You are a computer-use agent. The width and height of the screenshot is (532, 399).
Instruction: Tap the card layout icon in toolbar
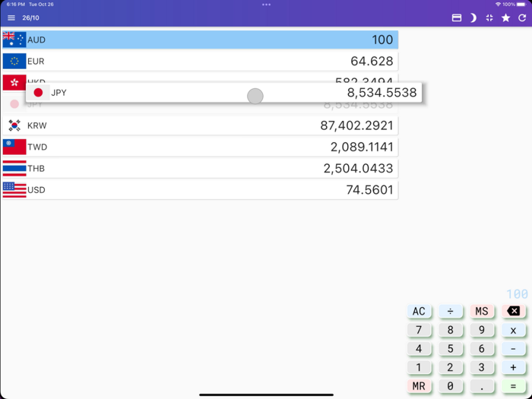pos(457,17)
